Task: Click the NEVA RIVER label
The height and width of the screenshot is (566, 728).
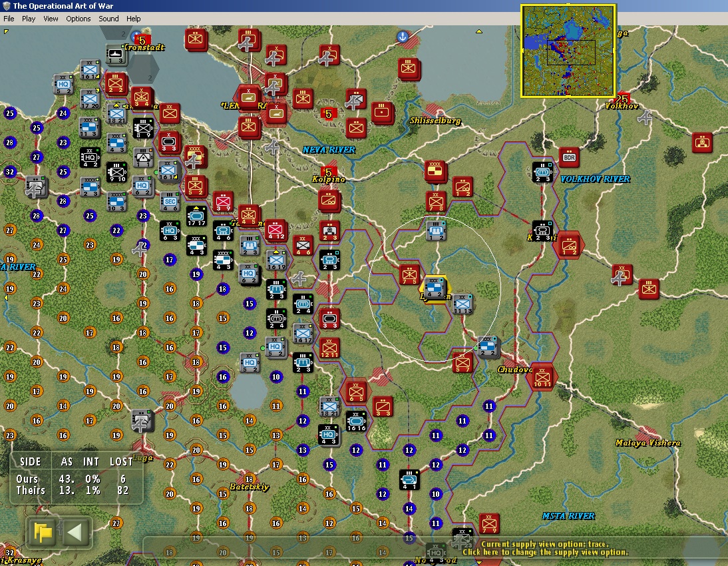Action: pos(329,150)
